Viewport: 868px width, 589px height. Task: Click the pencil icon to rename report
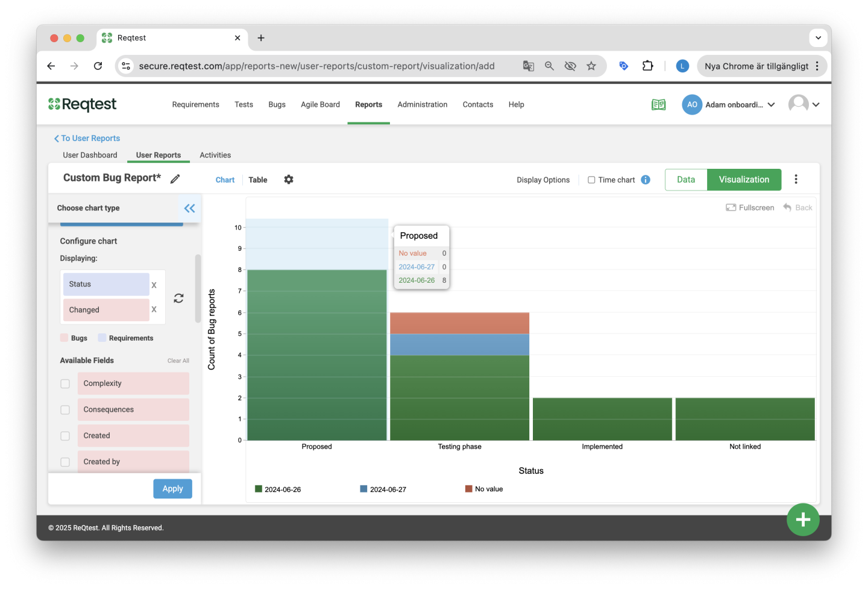(175, 179)
